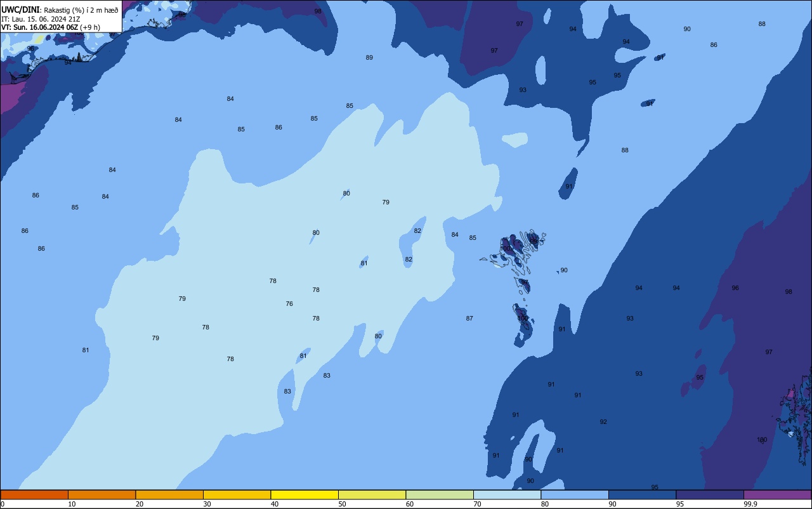Select the purple legend swatch after 99.9
The image size is (812, 509).
click(x=777, y=494)
